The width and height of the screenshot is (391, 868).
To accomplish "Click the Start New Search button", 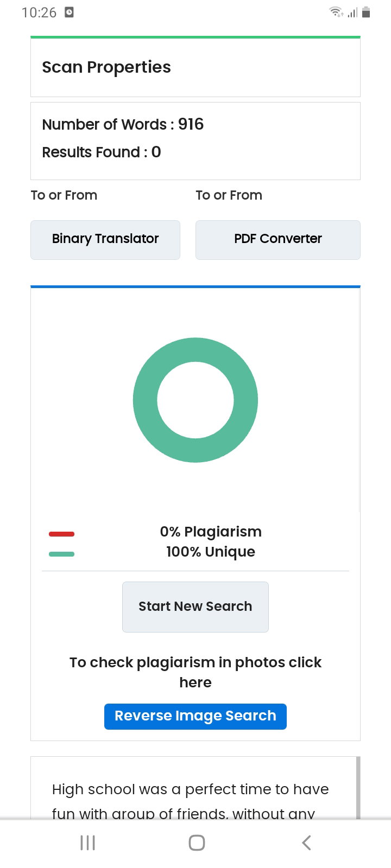I will pyautogui.click(x=195, y=607).
